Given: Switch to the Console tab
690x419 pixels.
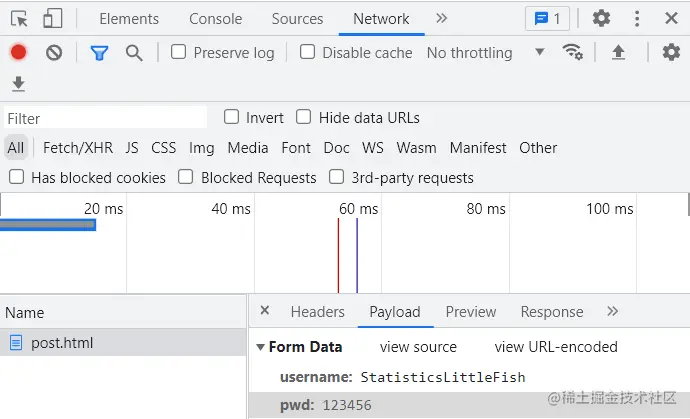Looking at the screenshot, I should click(x=215, y=19).
